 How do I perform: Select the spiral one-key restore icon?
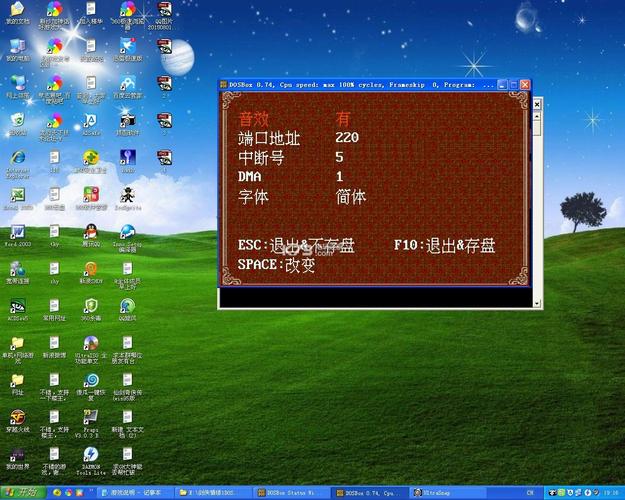coord(91,386)
